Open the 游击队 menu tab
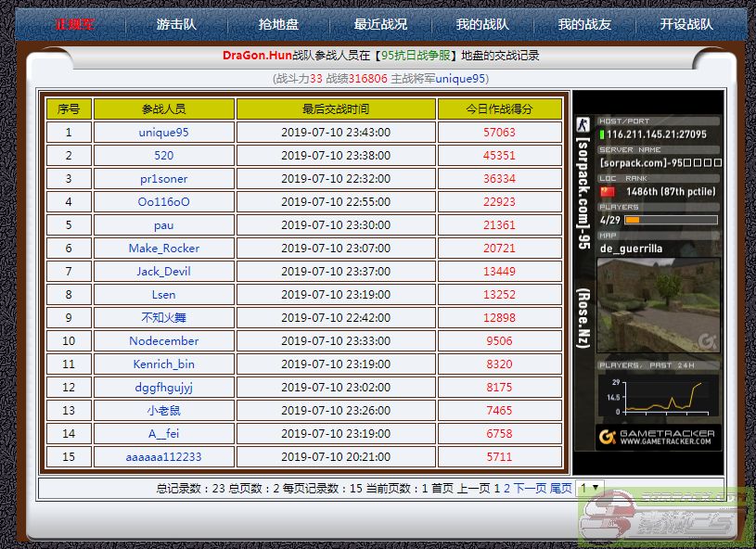 [x=176, y=24]
